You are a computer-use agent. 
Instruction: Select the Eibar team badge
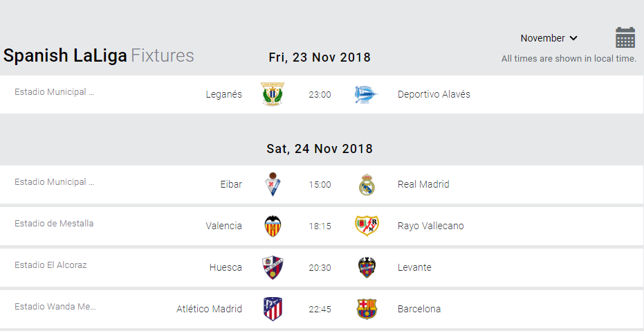(273, 184)
